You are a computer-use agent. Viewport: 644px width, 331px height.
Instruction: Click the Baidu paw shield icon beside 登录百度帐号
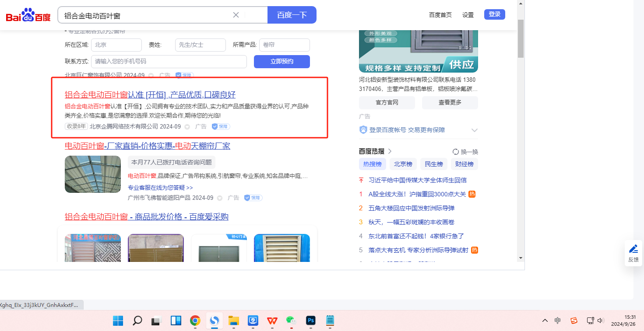363,130
